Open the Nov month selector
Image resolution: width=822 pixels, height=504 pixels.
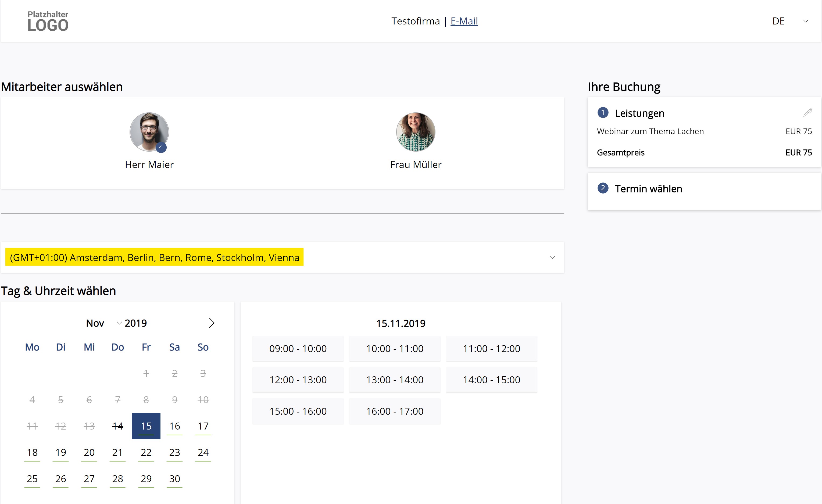tap(104, 323)
